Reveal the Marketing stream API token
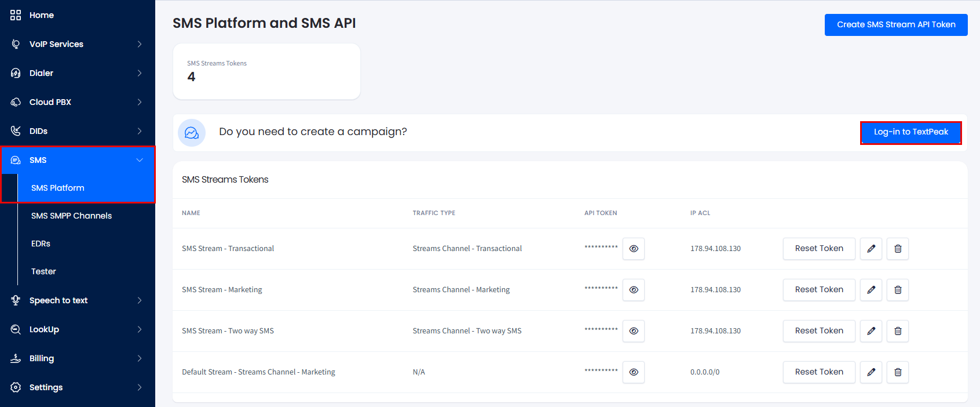This screenshot has width=980, height=407. [634, 290]
